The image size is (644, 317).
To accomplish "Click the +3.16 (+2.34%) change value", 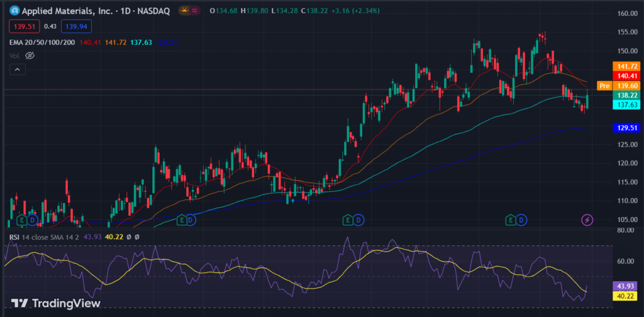I will coord(357,11).
